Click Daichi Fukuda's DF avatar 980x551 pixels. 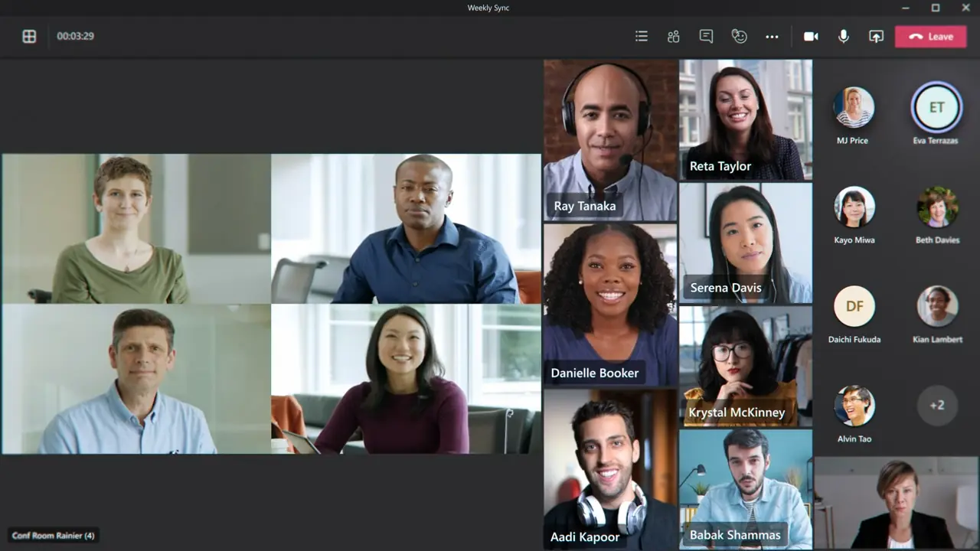[x=854, y=307]
